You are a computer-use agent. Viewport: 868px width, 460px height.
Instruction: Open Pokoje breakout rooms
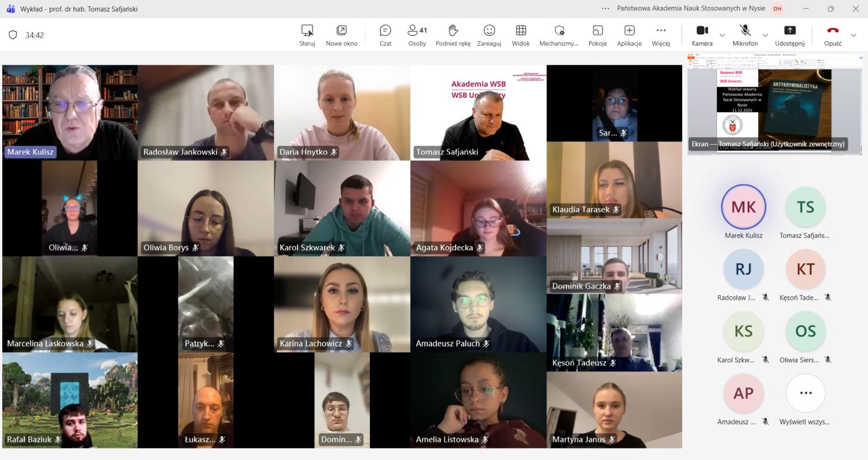click(x=597, y=35)
